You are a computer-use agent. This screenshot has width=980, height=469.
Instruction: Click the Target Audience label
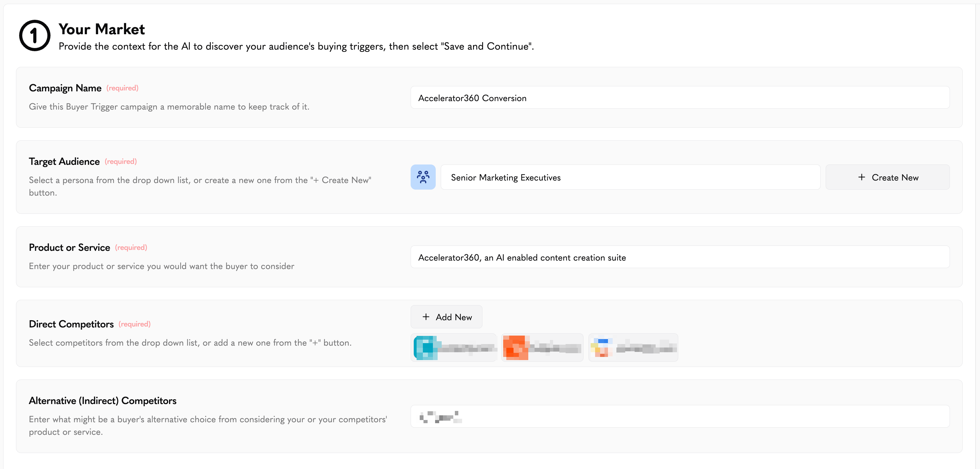[64, 161]
